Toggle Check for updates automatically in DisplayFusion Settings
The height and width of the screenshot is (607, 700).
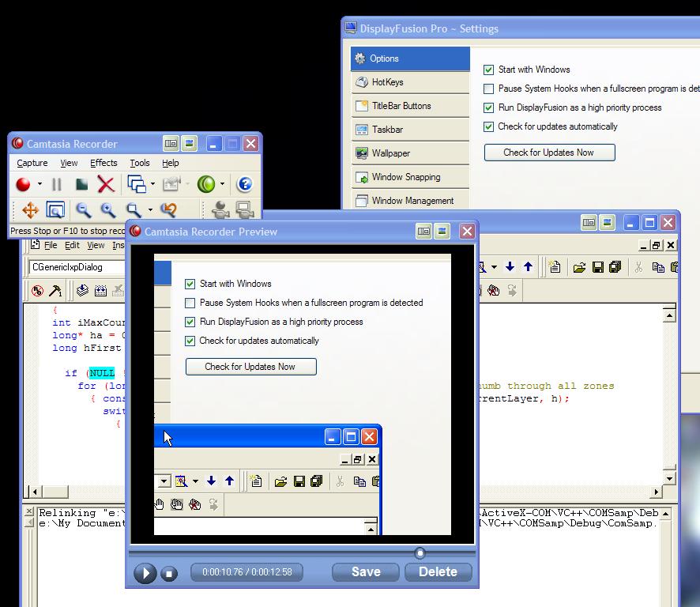[488, 126]
